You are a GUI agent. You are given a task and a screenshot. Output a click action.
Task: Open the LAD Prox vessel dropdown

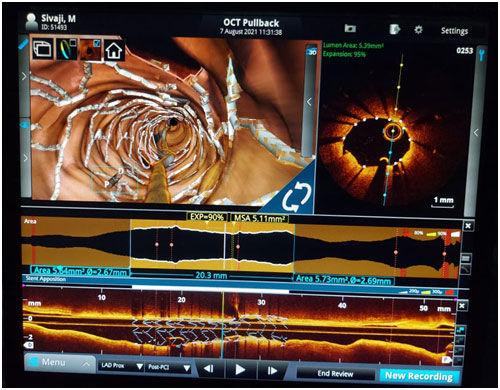121,366
